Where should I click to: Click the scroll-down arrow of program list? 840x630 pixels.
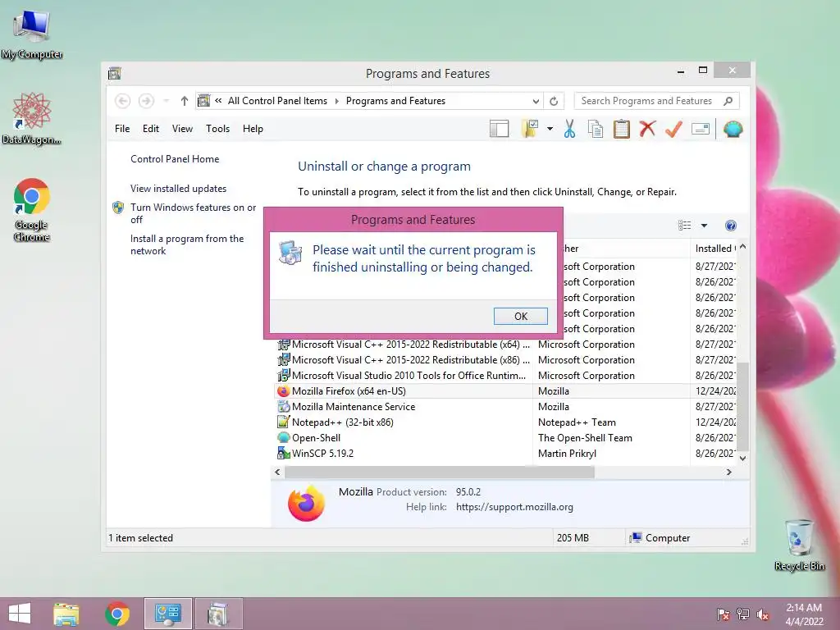[742, 459]
